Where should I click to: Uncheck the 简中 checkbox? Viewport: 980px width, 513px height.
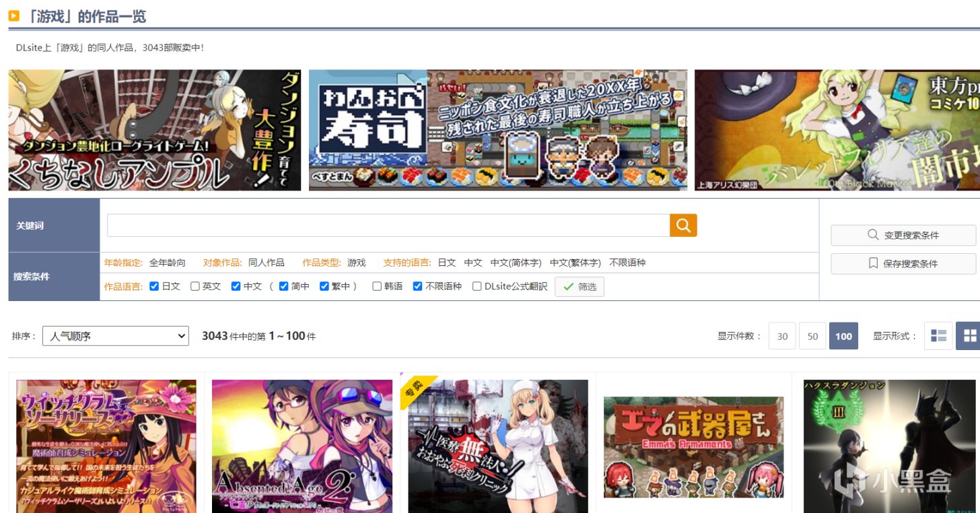pyautogui.click(x=283, y=286)
